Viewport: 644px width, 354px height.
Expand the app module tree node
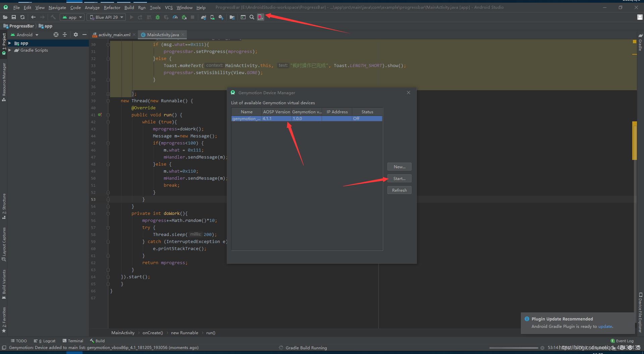(x=10, y=43)
